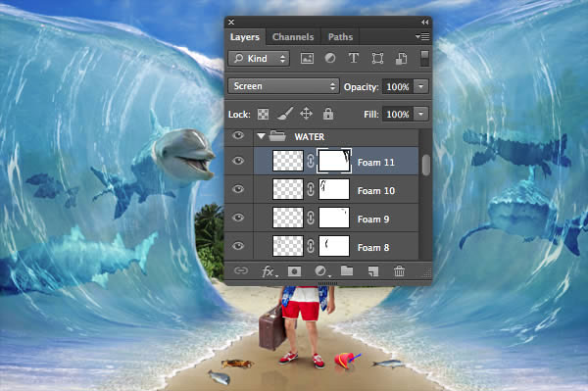Click the mask link icon on Foam 10
The height and width of the screenshot is (391, 588).
click(311, 189)
